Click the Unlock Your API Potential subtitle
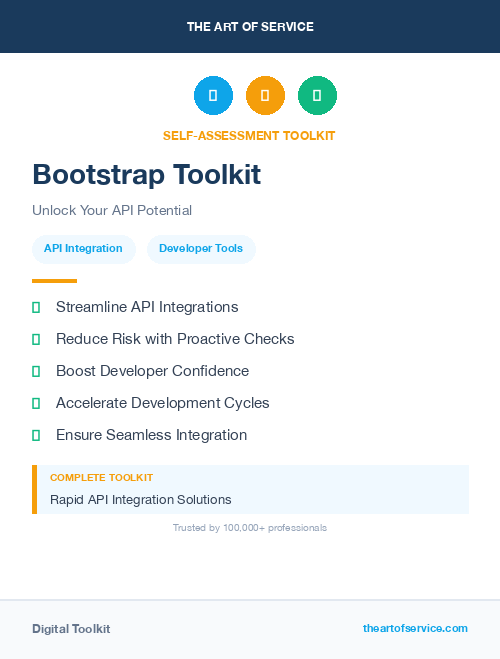Viewport: 500px width, 659px height. coord(112,210)
